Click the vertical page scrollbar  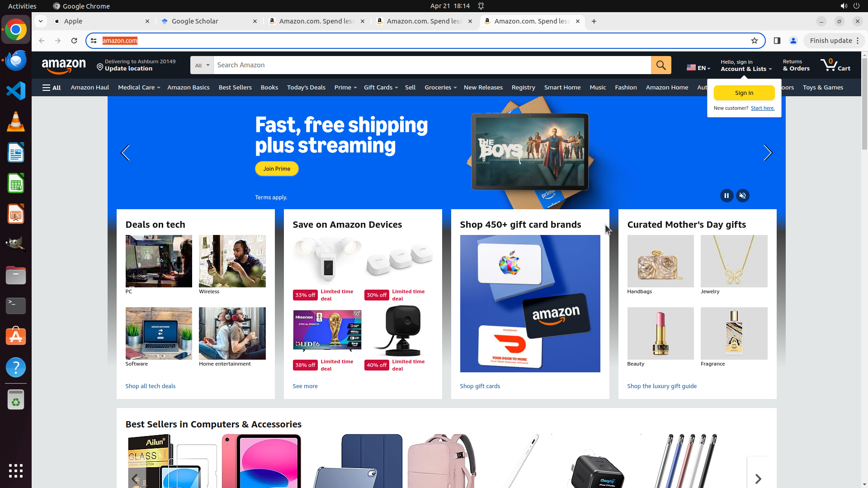864,102
